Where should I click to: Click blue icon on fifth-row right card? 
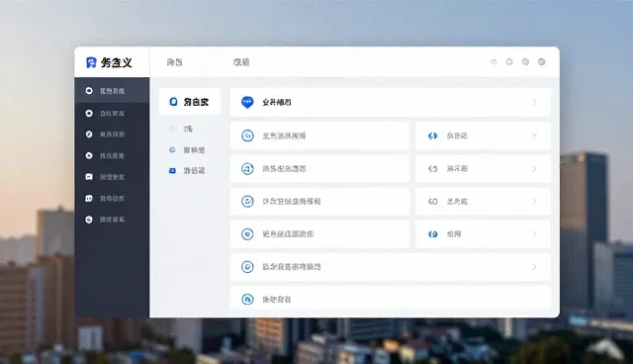click(433, 234)
